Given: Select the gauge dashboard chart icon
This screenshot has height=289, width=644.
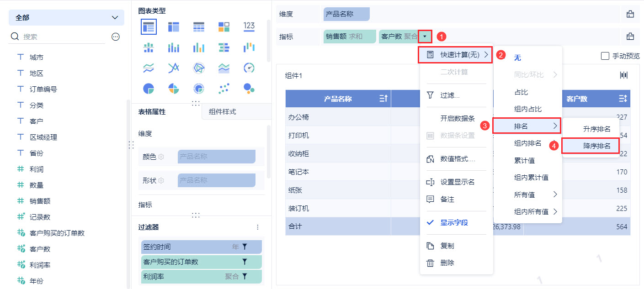Looking at the screenshot, I should [249, 68].
